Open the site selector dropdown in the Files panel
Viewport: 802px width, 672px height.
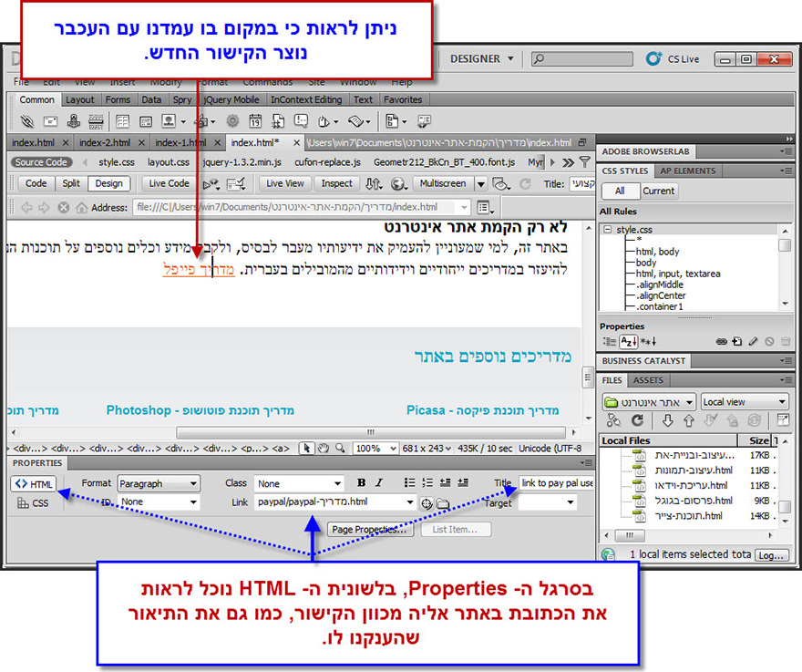[649, 402]
